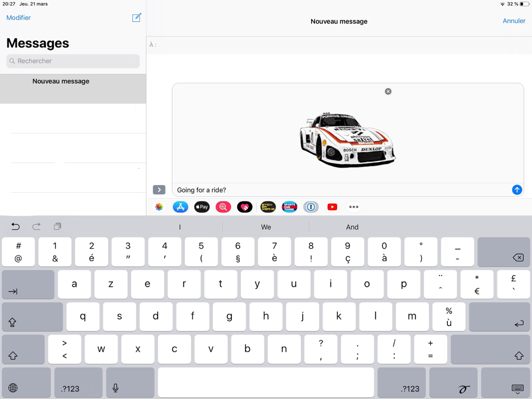Open Apple Pay in the app drawer
Viewport: 532px width, 399px height.
click(202, 207)
